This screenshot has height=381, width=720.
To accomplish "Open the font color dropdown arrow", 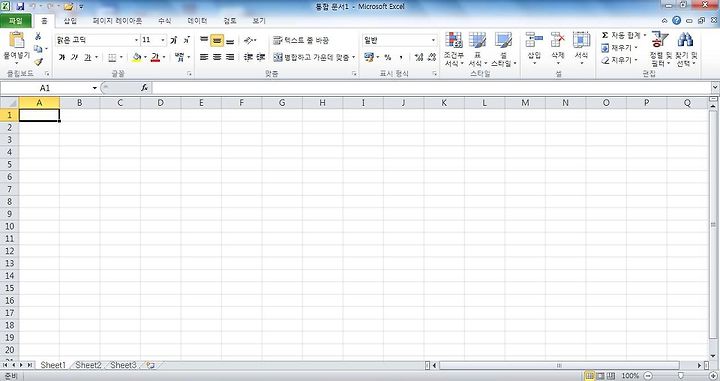I will tap(164, 57).
